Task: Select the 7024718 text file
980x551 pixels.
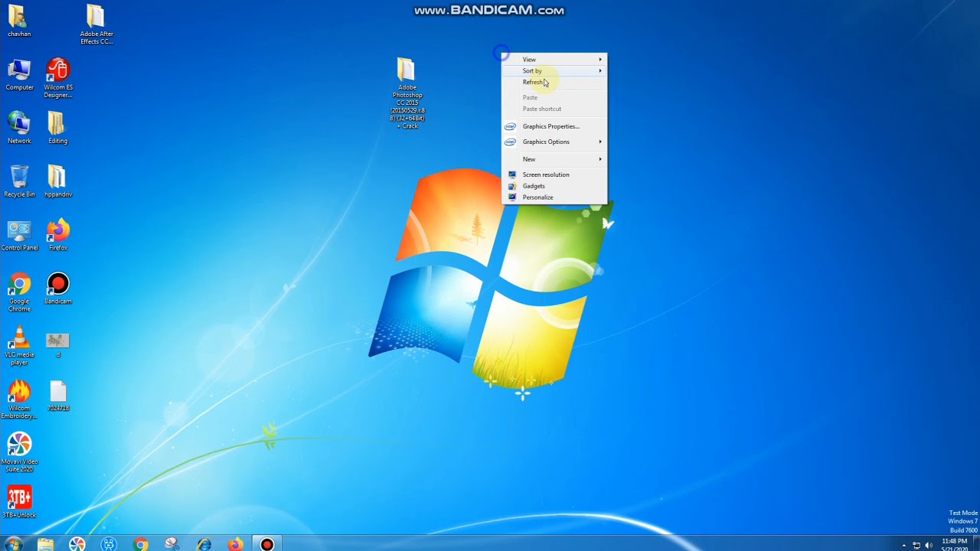Action: pyautogui.click(x=57, y=396)
